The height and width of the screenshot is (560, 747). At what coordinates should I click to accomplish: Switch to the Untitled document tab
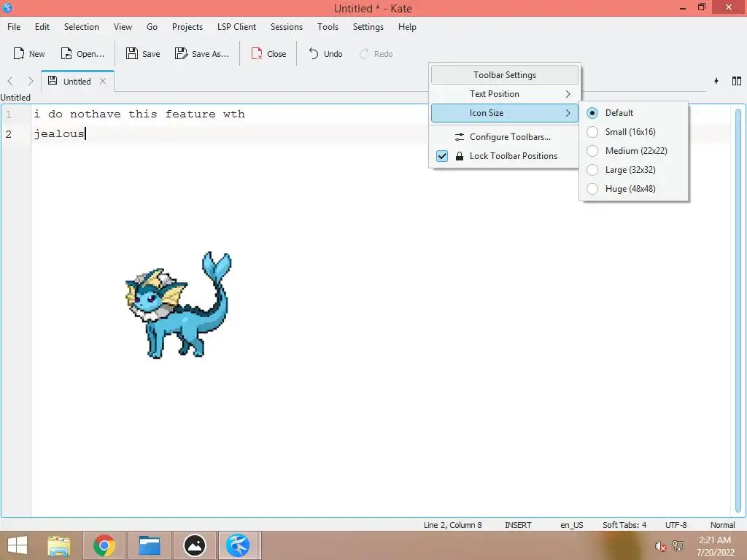(x=77, y=81)
